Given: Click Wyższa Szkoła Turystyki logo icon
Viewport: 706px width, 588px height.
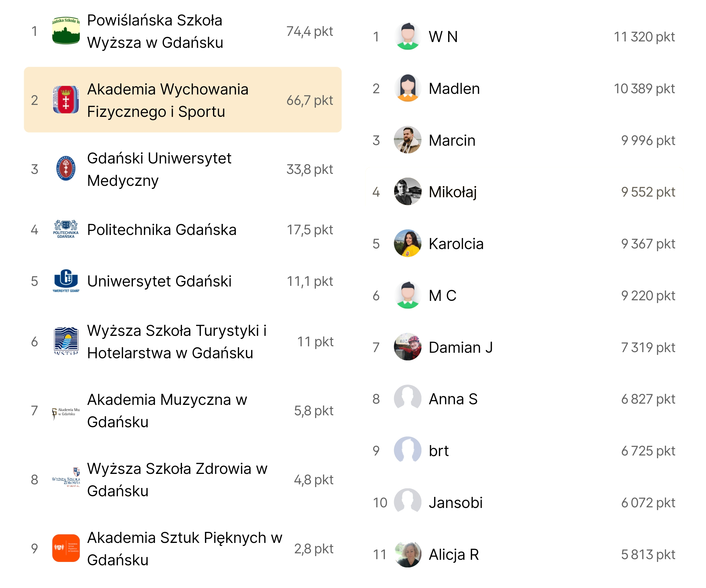Looking at the screenshot, I should (66, 341).
